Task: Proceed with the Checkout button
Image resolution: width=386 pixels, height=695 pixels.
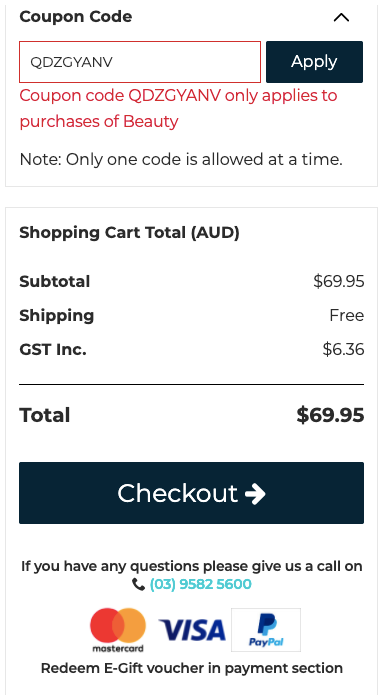Action: [191, 493]
